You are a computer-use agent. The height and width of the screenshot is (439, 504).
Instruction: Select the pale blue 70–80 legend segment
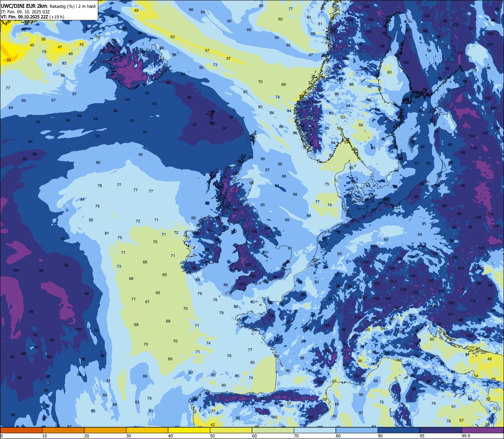[315, 430]
